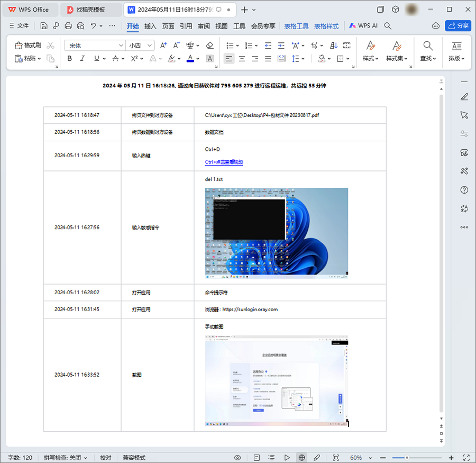Switch to the 插入 ribbon tab
The height and width of the screenshot is (463, 476).
coord(150,26)
